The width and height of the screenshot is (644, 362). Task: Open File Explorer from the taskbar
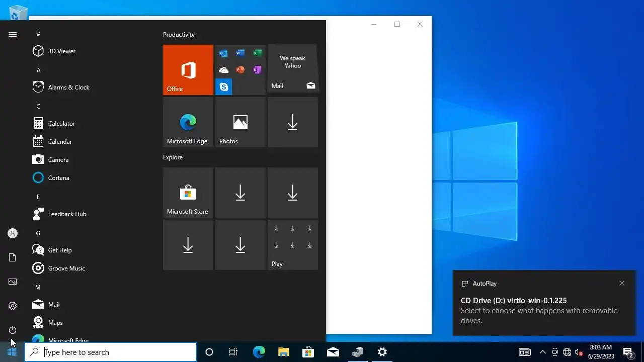(283, 352)
